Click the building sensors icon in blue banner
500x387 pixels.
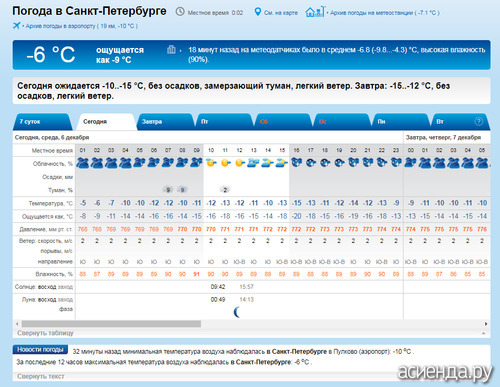[171, 50]
